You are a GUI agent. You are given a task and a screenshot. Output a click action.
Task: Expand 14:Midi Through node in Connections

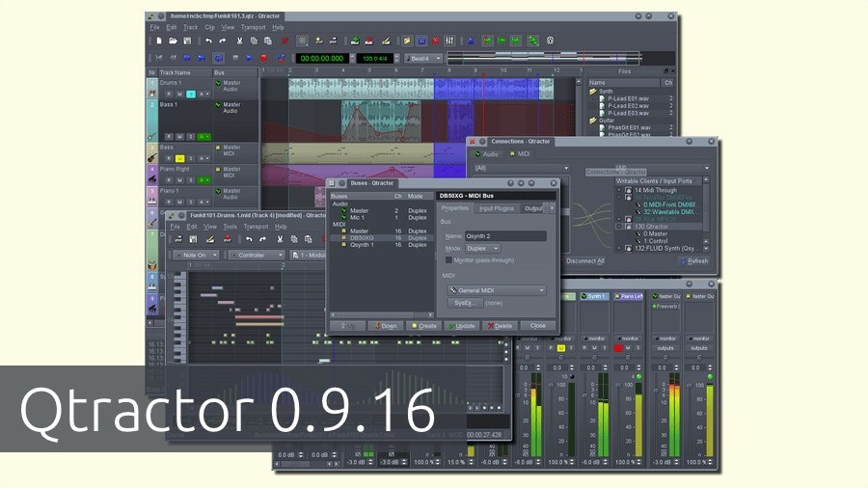[x=619, y=190]
